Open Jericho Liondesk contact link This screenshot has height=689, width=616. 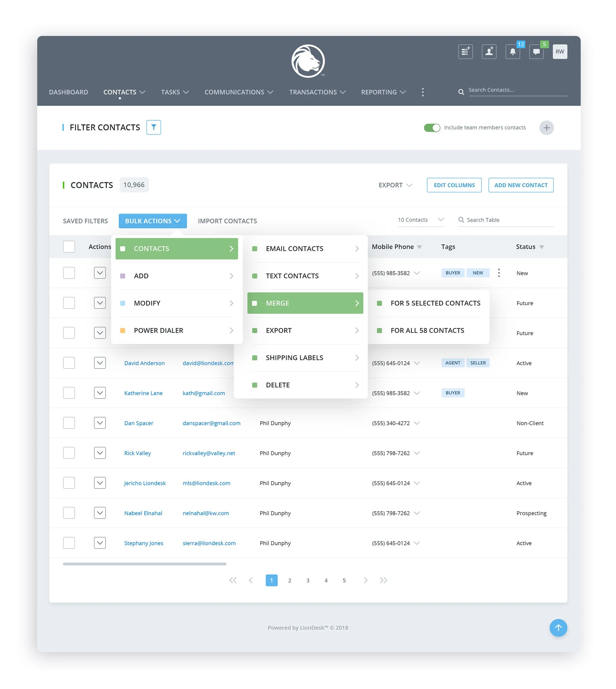pos(145,483)
